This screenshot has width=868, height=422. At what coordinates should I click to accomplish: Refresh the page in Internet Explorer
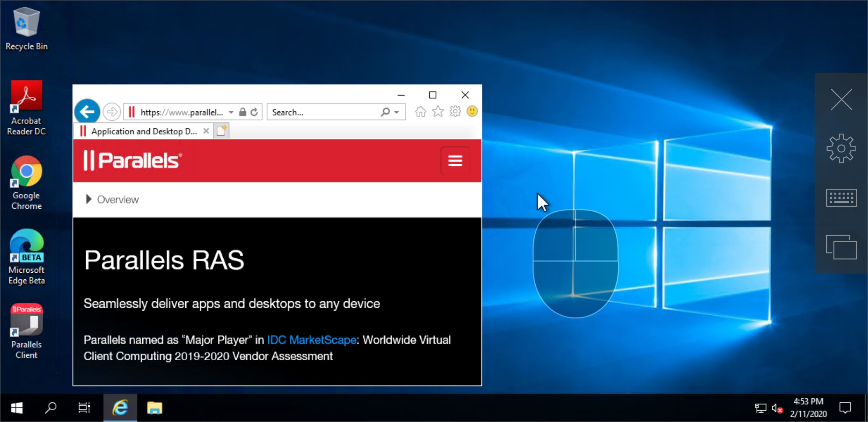click(254, 112)
